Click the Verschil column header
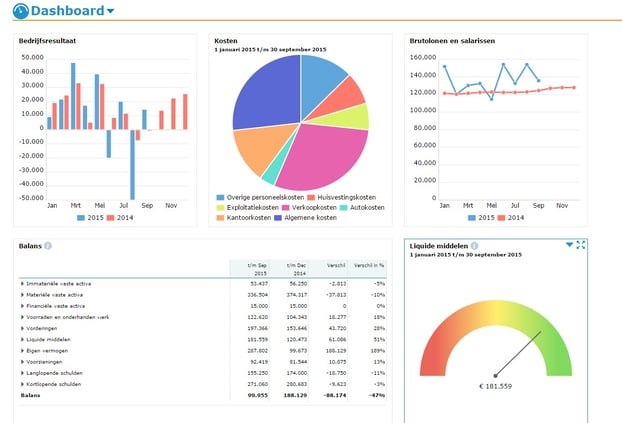 [328, 269]
